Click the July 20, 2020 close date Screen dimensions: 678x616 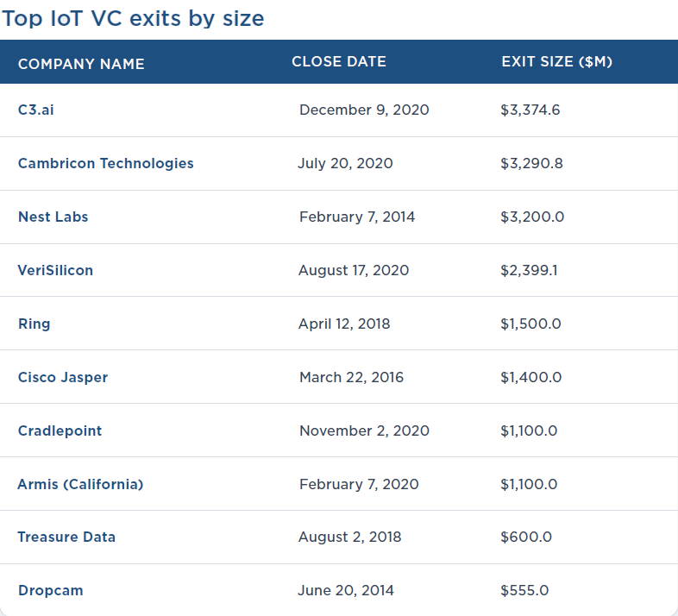pos(345,163)
